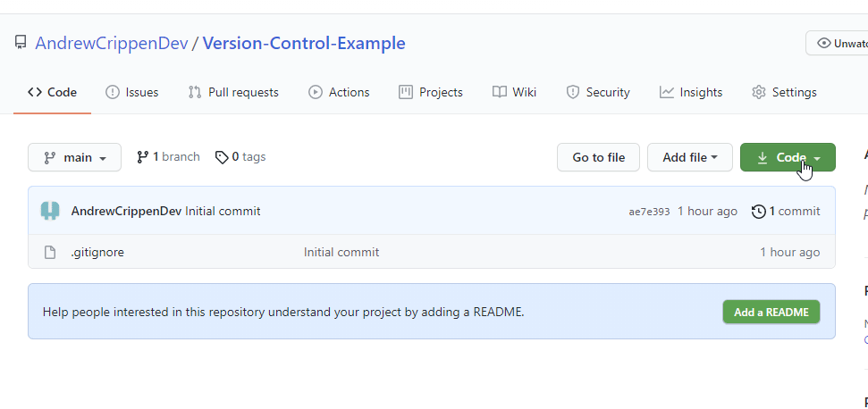Image resolution: width=868 pixels, height=409 pixels.
Task: Switch to Pull requests tab
Action: (233, 92)
